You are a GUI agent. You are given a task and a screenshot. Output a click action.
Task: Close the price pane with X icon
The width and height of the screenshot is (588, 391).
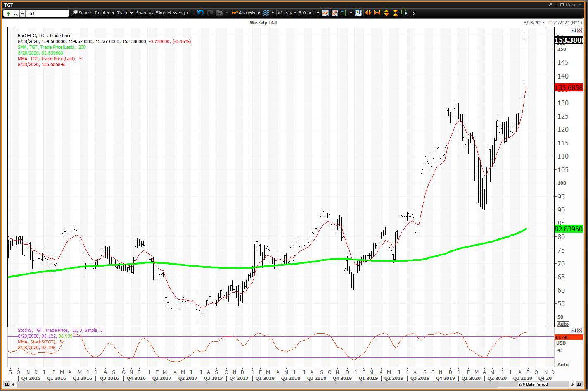[579, 31]
